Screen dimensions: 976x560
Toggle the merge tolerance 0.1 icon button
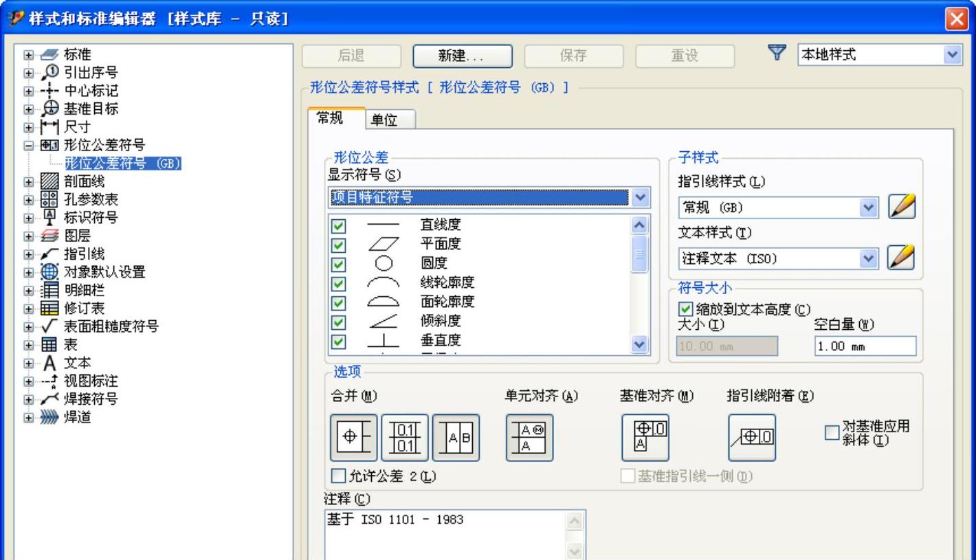click(x=405, y=438)
